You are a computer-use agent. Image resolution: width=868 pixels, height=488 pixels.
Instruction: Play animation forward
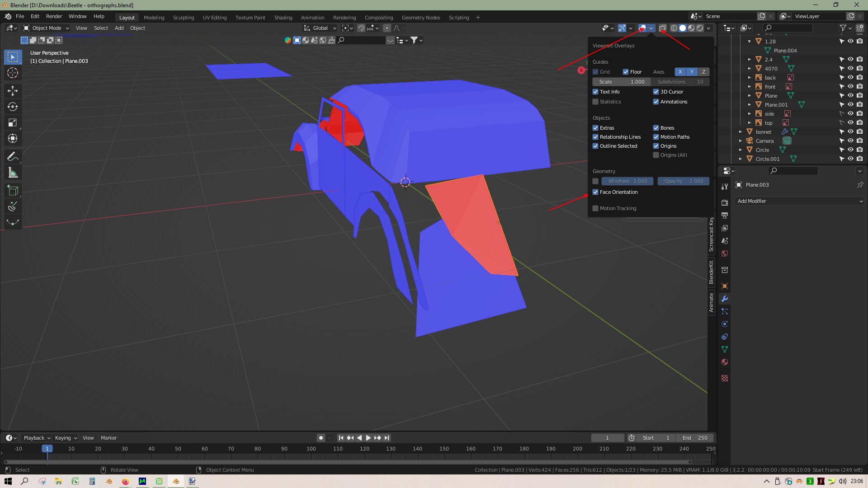(x=368, y=438)
